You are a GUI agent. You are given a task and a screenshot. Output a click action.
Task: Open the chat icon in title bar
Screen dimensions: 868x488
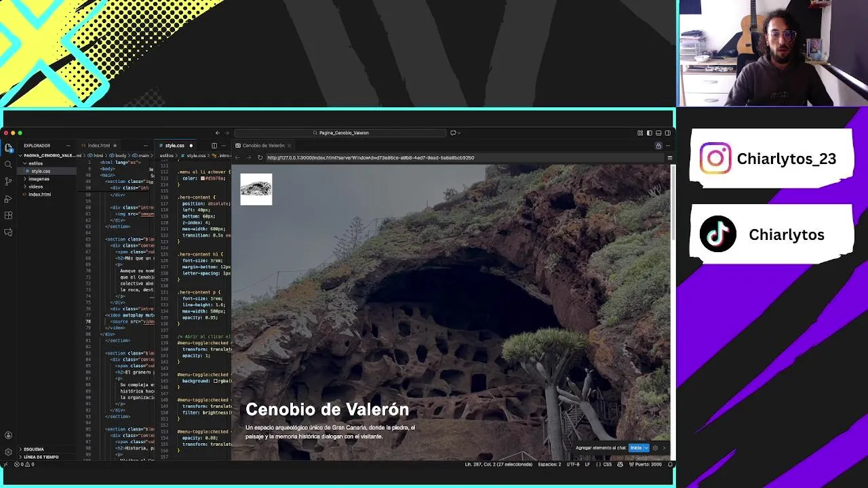453,133
